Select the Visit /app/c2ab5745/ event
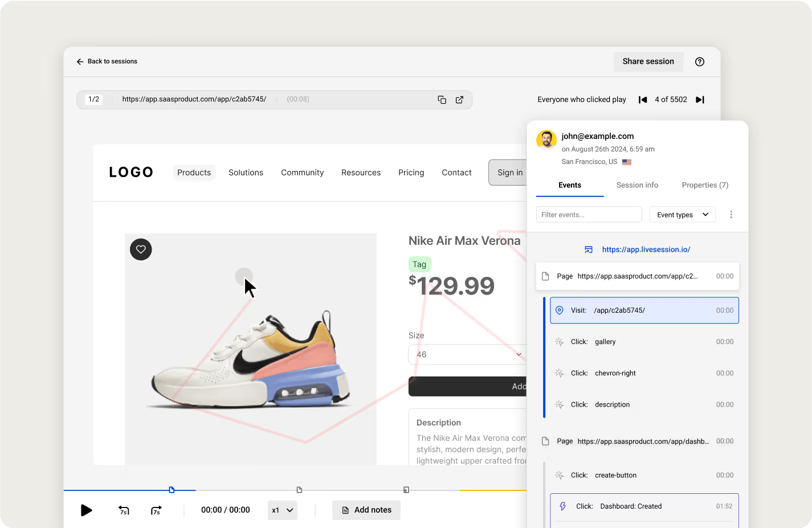Viewport: 812px width, 528px height. click(644, 310)
